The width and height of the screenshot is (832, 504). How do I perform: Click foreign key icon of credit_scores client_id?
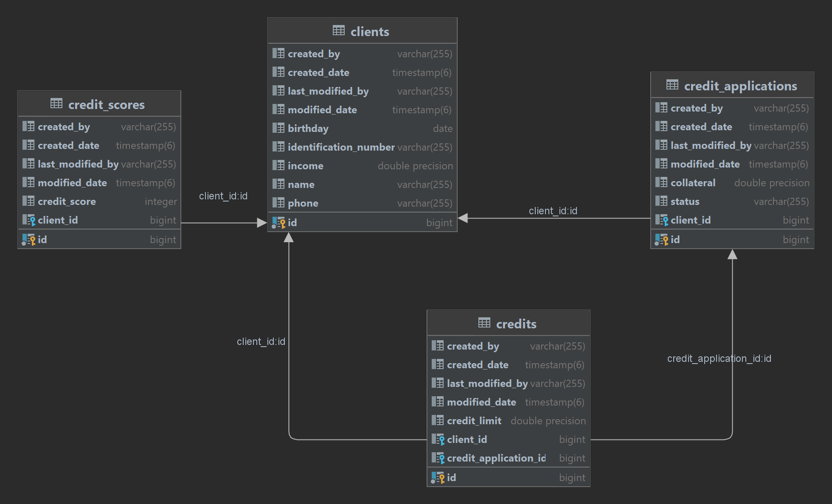tap(28, 220)
